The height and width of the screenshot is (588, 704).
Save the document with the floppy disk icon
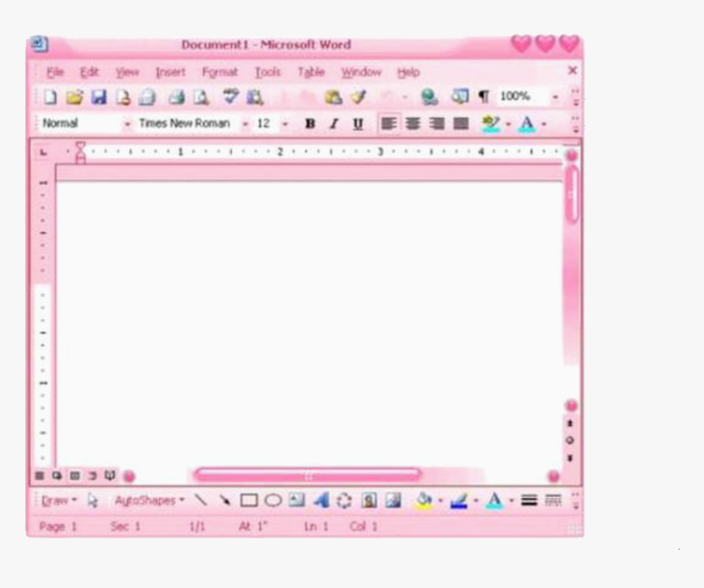99,97
